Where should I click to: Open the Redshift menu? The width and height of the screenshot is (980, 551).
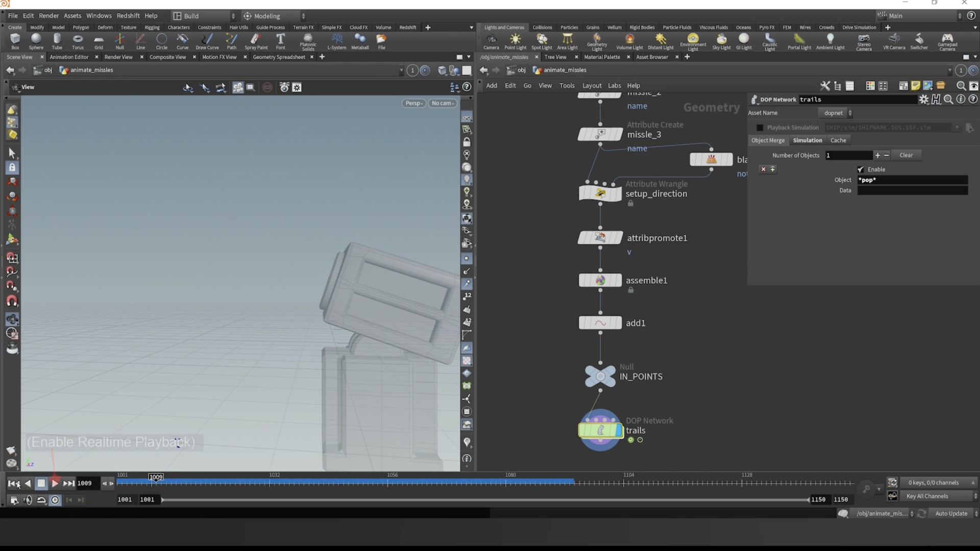(128, 16)
